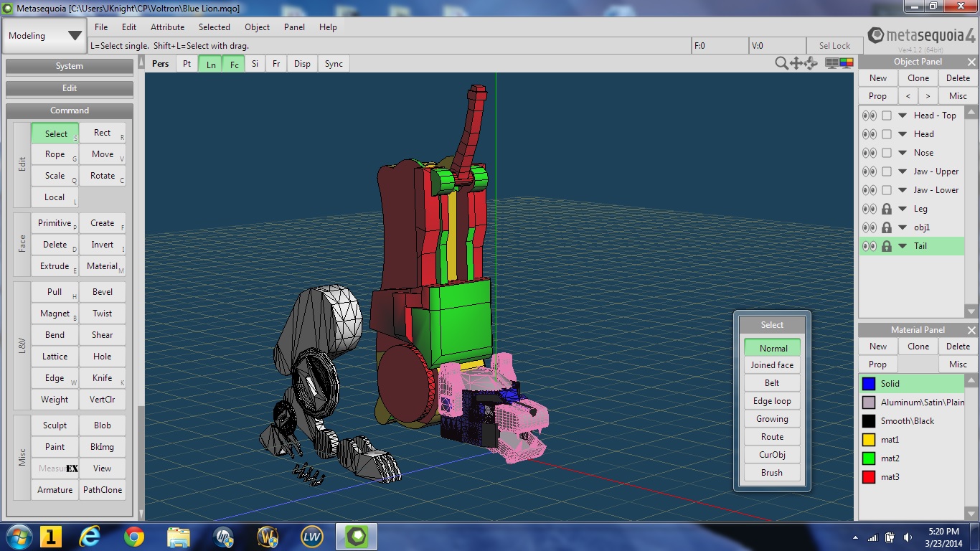The width and height of the screenshot is (980, 551).
Task: Toggle visibility of the Nose object
Action: tap(869, 153)
